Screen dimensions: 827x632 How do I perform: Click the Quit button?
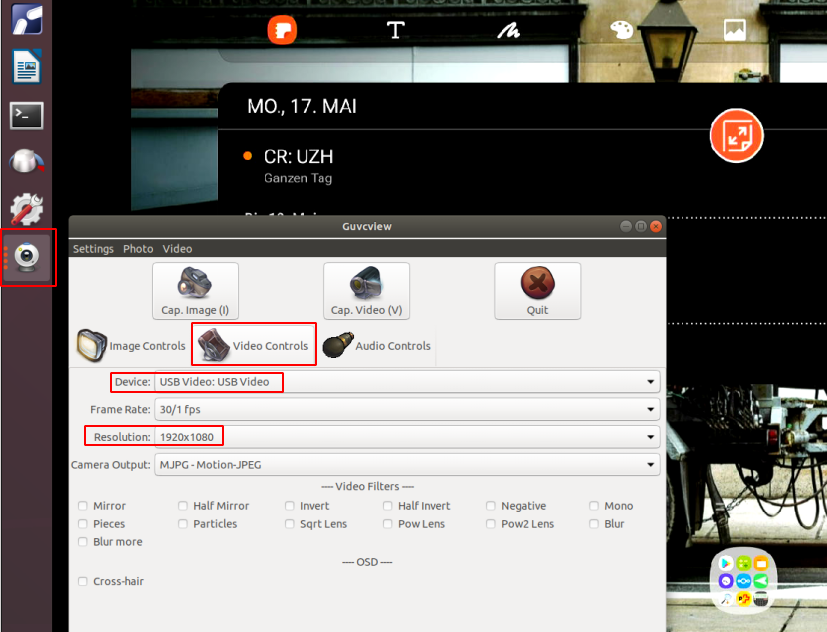[x=537, y=291]
